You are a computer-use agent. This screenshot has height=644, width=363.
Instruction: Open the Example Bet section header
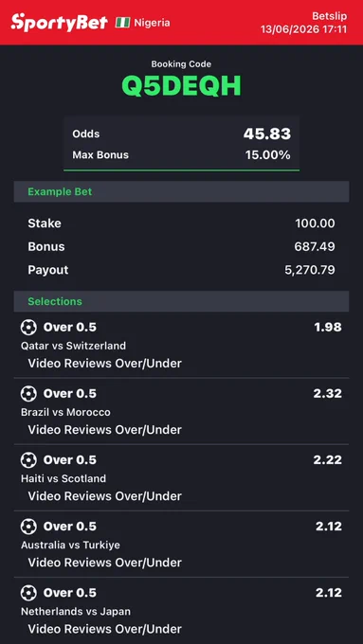coord(181,192)
